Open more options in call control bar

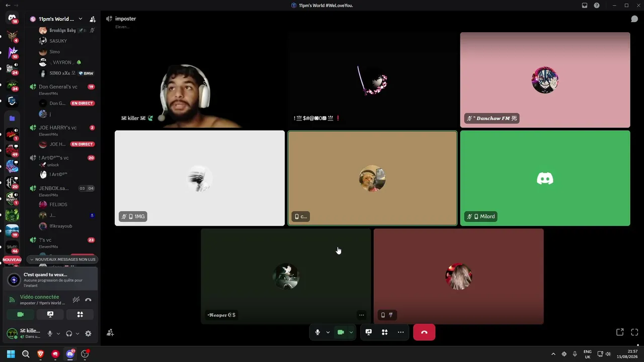tap(400, 332)
